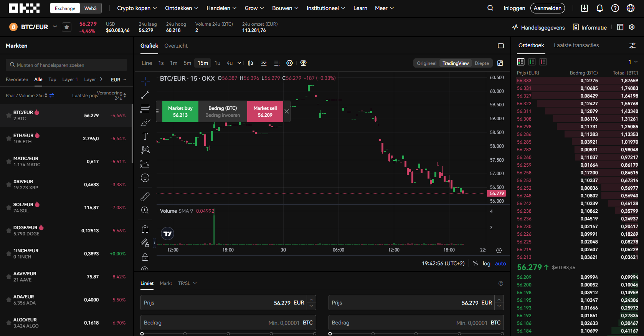Open trading settings gear icon

[x=632, y=27]
